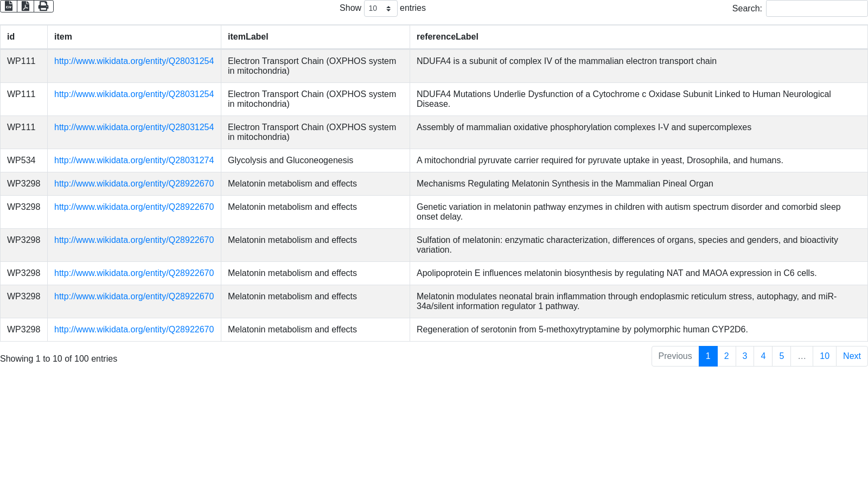Select current page 1 button
Viewport: 868px width, 488px height.
[x=708, y=356]
